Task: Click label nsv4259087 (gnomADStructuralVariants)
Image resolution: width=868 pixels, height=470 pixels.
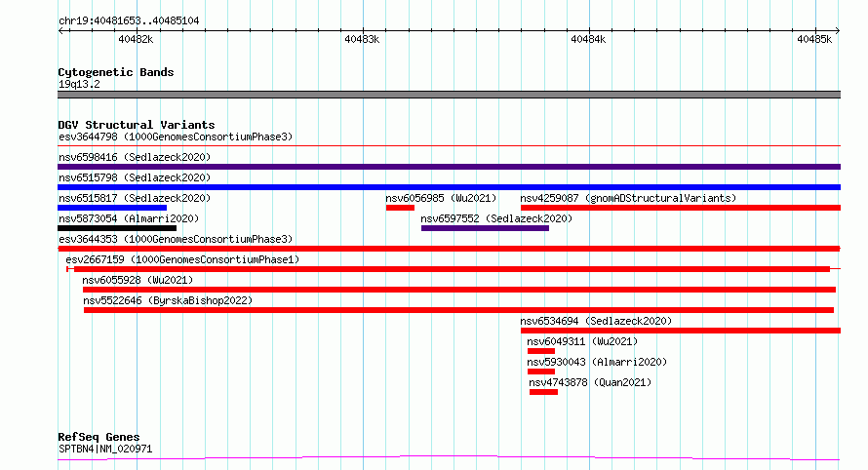Action: (x=628, y=198)
